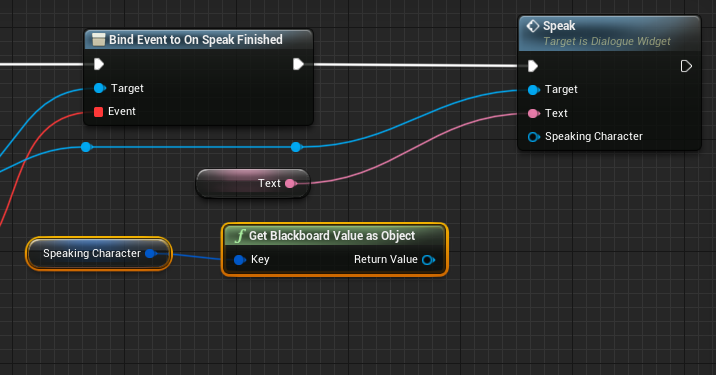Click the Text variable node's pink output pin
This screenshot has width=716, height=375.
(x=290, y=184)
